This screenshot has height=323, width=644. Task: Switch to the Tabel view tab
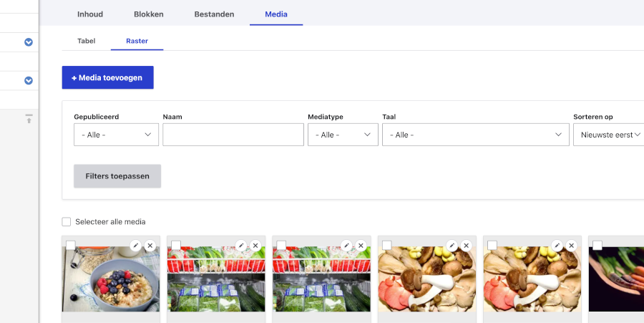(87, 41)
